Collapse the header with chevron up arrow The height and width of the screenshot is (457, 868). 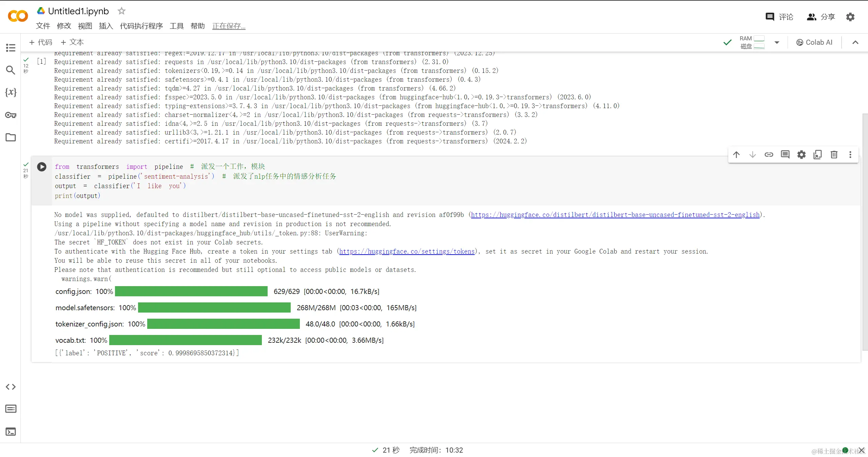pyautogui.click(x=855, y=42)
